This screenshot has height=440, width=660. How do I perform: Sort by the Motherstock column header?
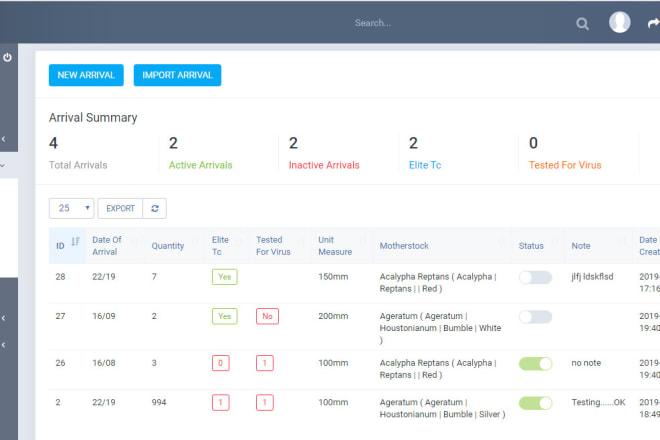pos(442,245)
